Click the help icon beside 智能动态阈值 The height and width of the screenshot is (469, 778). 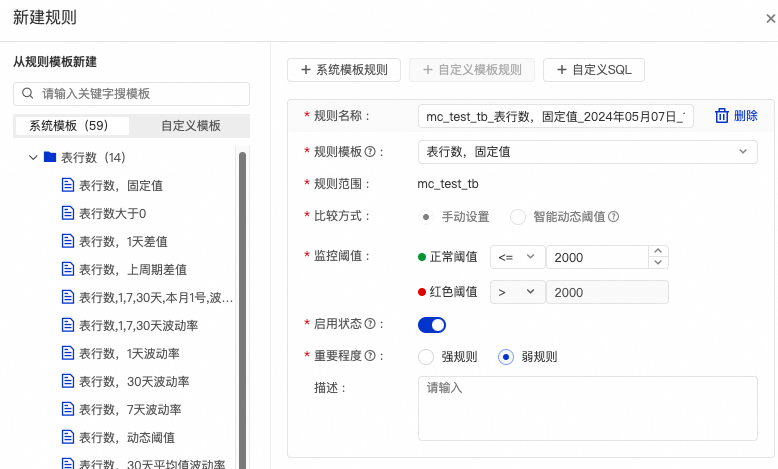613,216
